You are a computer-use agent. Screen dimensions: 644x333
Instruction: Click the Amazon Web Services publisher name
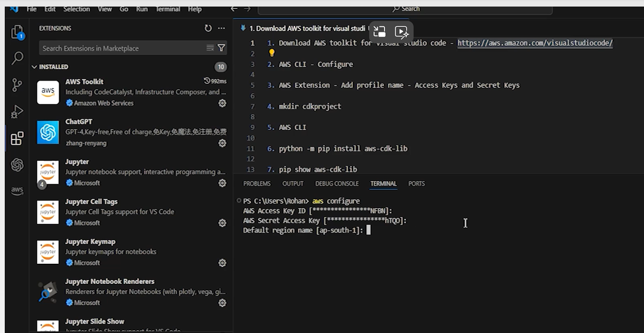(x=103, y=103)
